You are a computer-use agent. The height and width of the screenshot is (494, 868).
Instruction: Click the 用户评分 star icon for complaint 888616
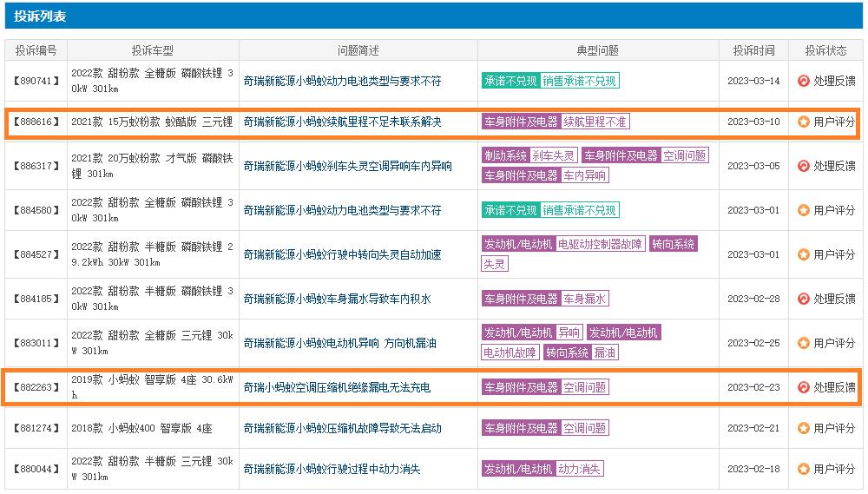[x=803, y=122]
